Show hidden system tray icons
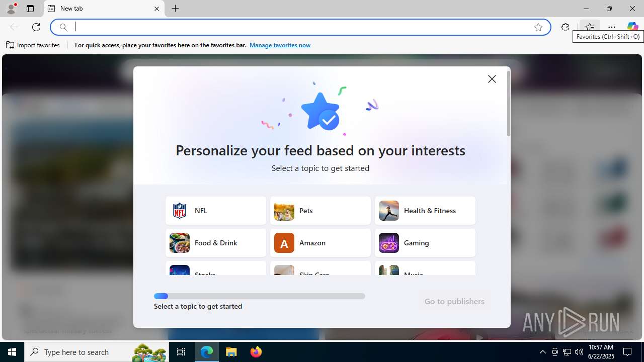Viewport: 644px width, 362px height. [542, 352]
